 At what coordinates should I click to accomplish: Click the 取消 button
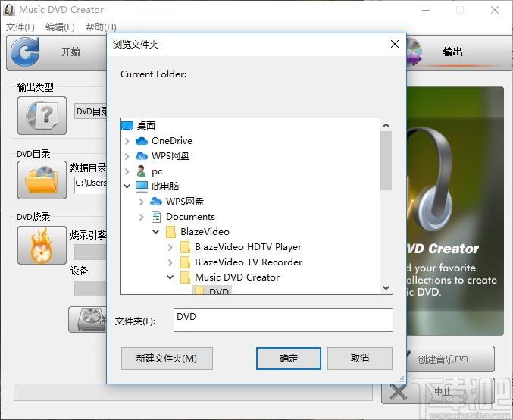(360, 359)
